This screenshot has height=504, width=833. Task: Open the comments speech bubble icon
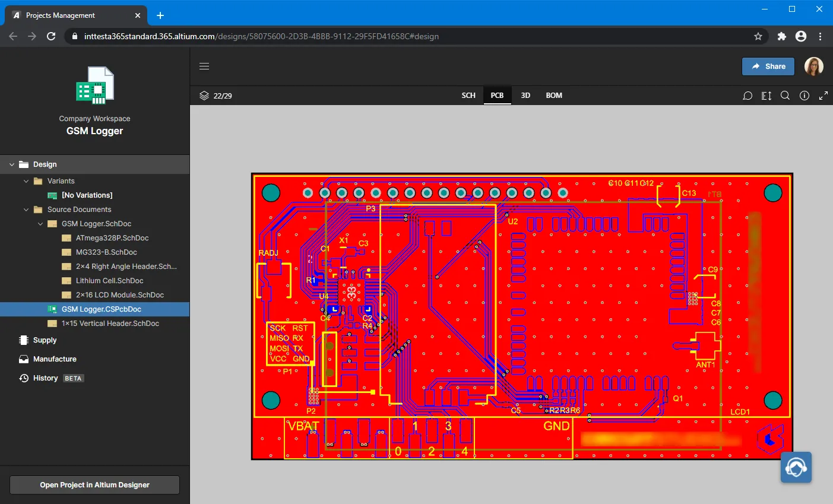pos(748,96)
